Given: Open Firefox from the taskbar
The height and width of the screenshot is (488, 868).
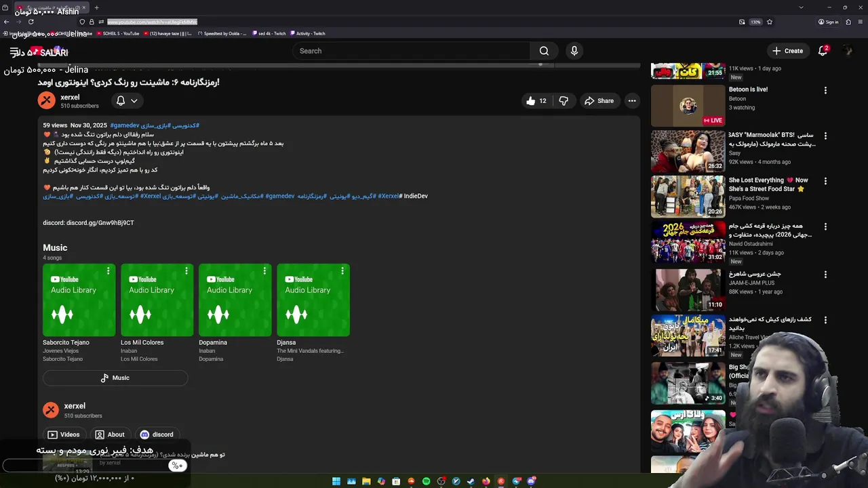Looking at the screenshot, I should click(486, 481).
